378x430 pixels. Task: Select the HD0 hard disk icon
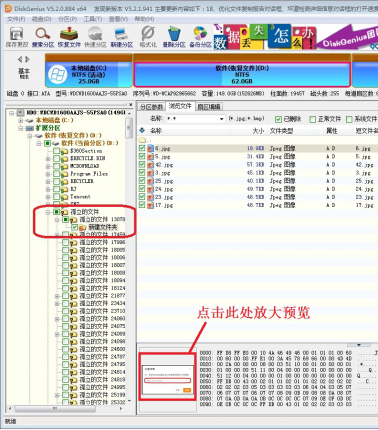21,113
